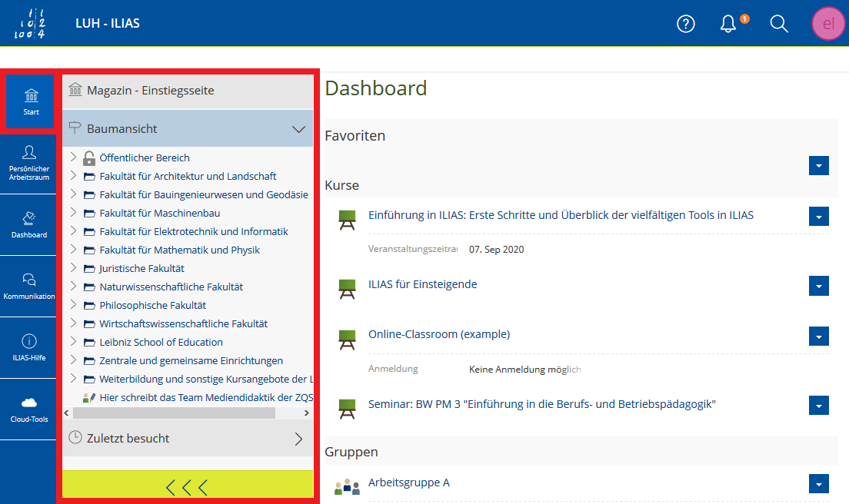The height and width of the screenshot is (504, 849).
Task: Go to Magazin - Einstiegsseite
Action: tap(188, 91)
